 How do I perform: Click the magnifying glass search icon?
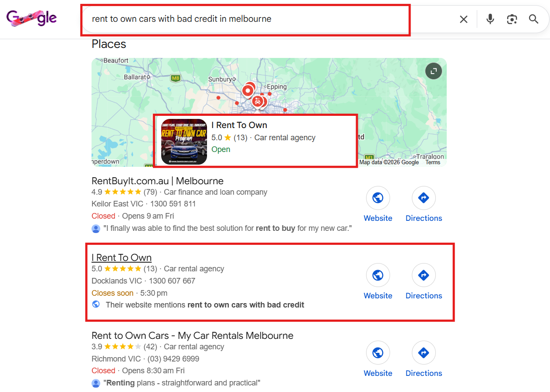[534, 19]
